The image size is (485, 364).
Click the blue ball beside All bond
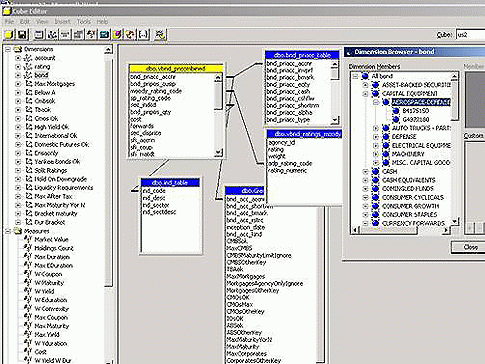tap(365, 76)
